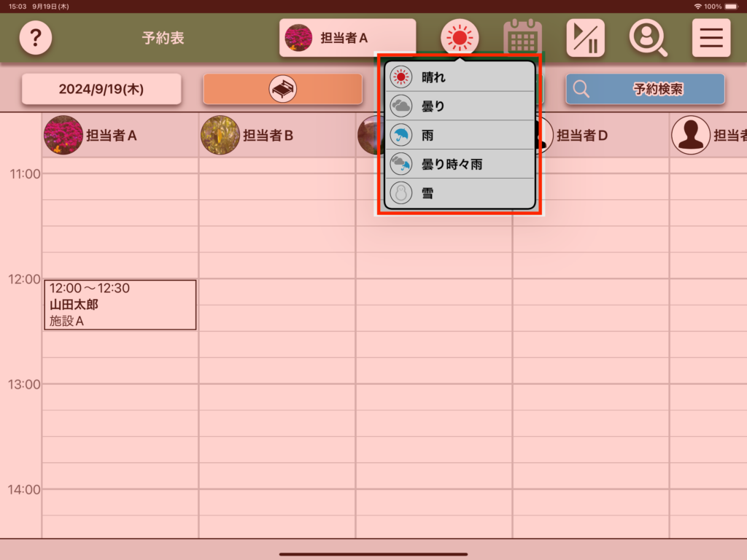Image resolution: width=747 pixels, height=560 pixels.
Task: Choose 雨 in the weather popup
Action: [460, 135]
